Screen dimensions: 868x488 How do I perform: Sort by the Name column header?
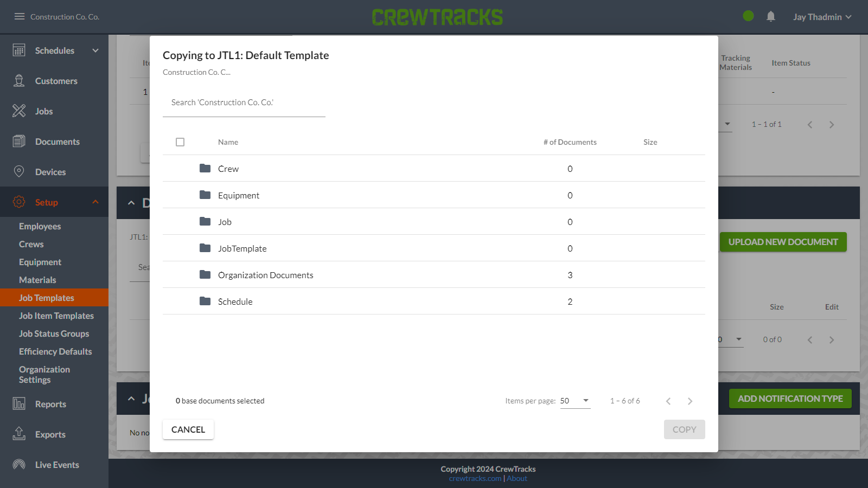[228, 142]
